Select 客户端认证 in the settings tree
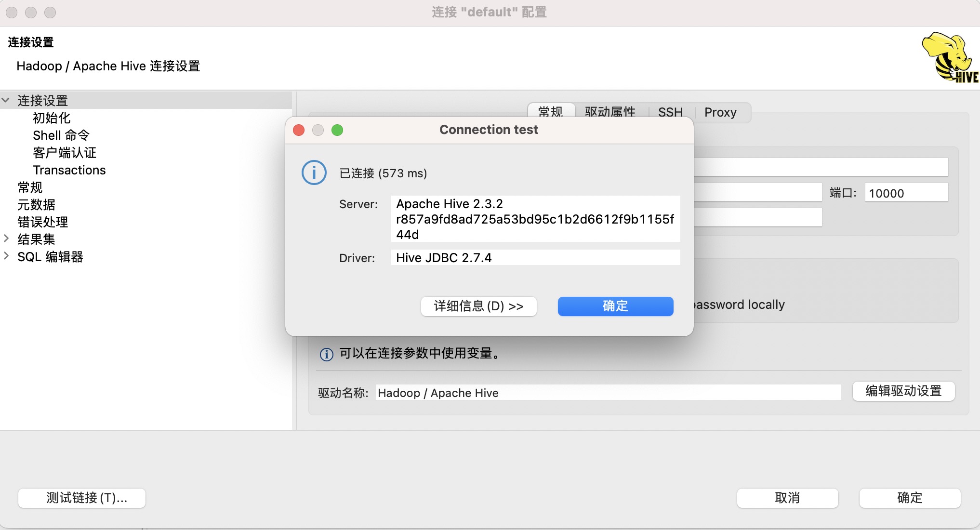Viewport: 980px width, 530px height. [65, 153]
